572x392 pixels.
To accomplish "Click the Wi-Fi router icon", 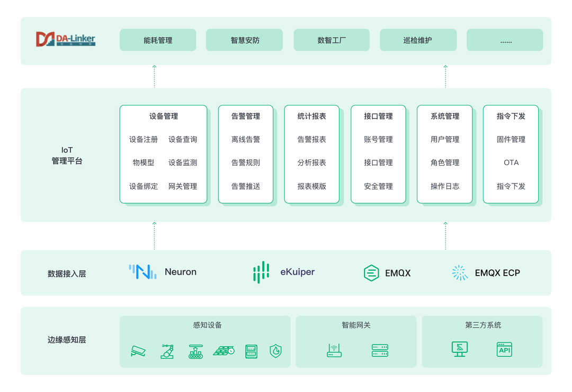I will [334, 350].
